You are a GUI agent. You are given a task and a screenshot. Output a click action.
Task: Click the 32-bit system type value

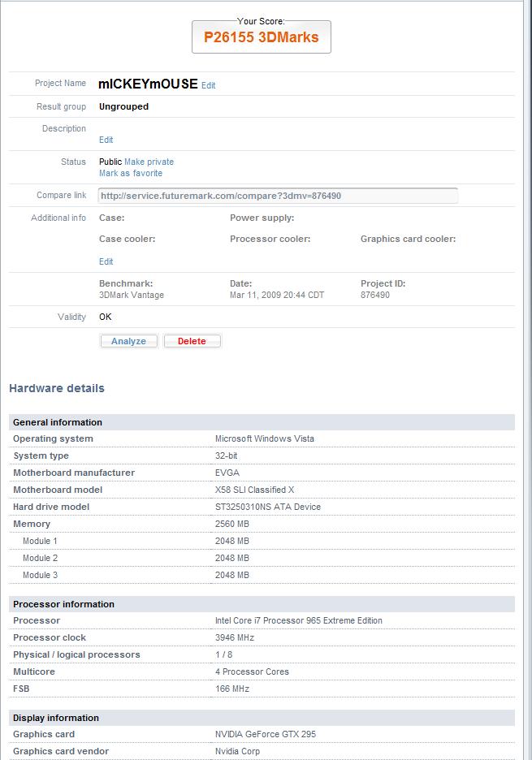(x=227, y=456)
